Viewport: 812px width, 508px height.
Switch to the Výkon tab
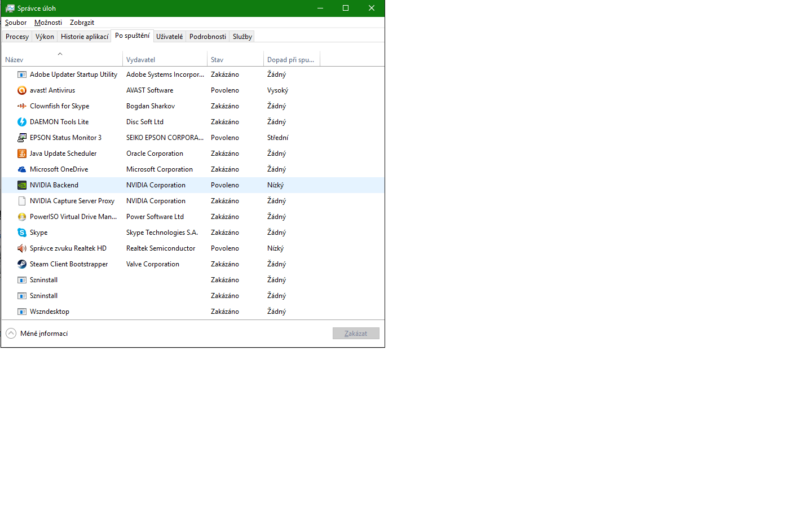point(45,37)
